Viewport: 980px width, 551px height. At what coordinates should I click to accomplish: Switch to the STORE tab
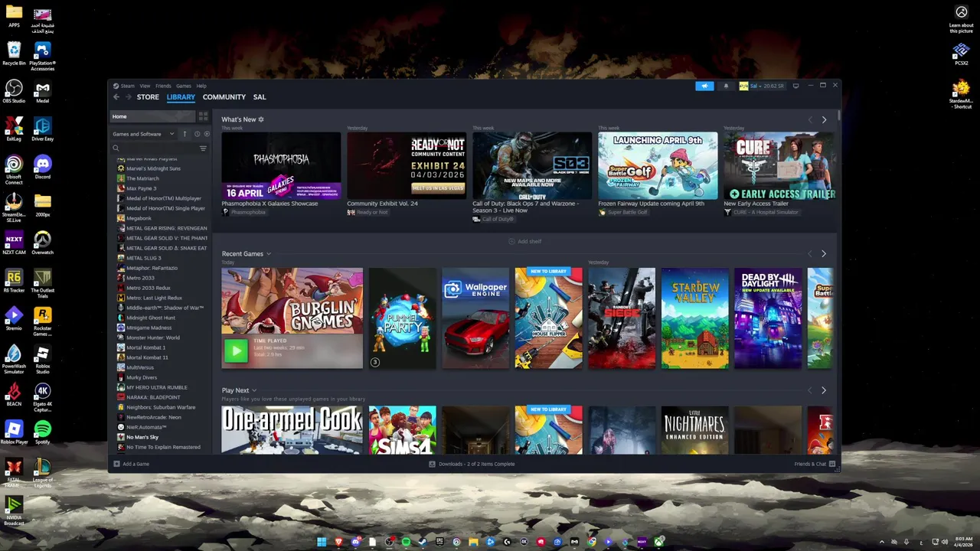click(x=148, y=97)
